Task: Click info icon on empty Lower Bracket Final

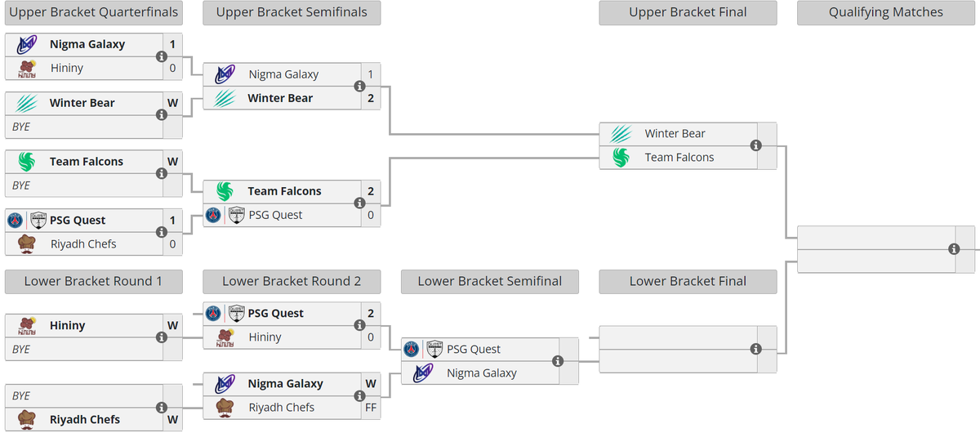Action: point(755,349)
